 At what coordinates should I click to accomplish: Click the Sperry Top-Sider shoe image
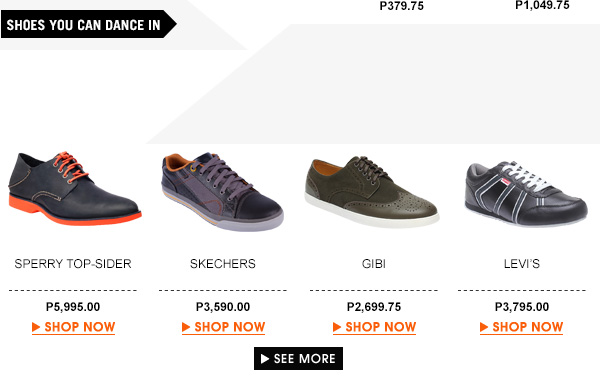click(x=75, y=188)
